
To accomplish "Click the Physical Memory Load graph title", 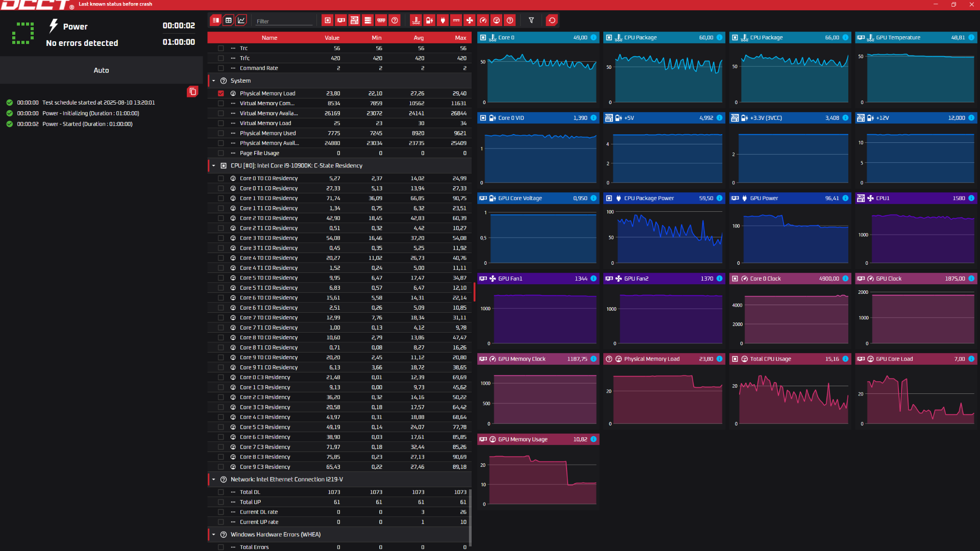I will point(652,359).
